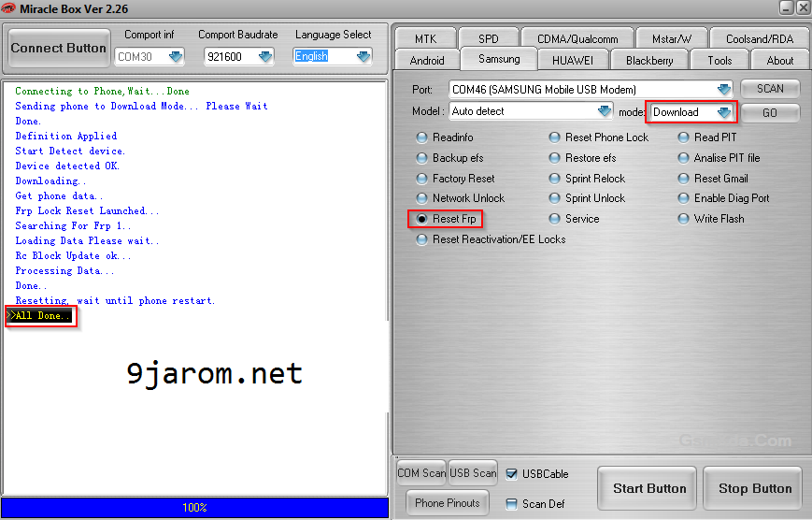Switch to the HUAWEI tab

(x=572, y=60)
